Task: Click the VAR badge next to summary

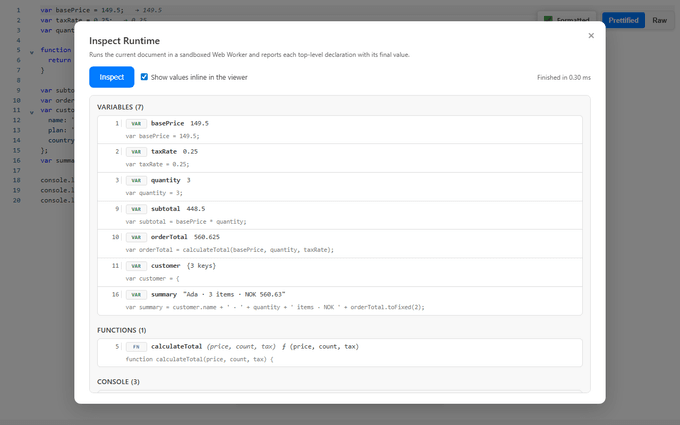Action: (136, 294)
